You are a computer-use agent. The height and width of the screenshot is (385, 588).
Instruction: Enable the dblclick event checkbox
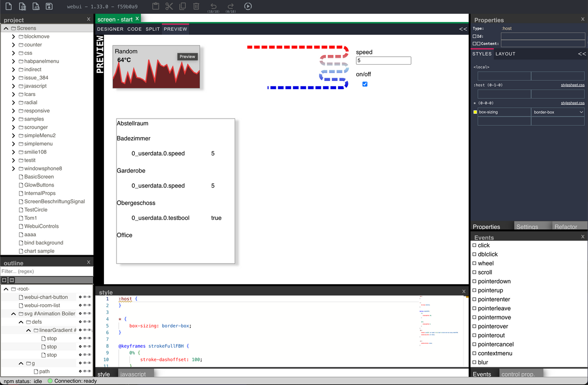click(x=474, y=255)
